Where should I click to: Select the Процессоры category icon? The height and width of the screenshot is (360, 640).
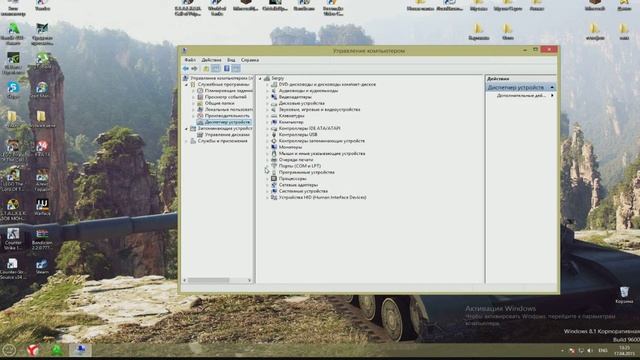pos(274,178)
